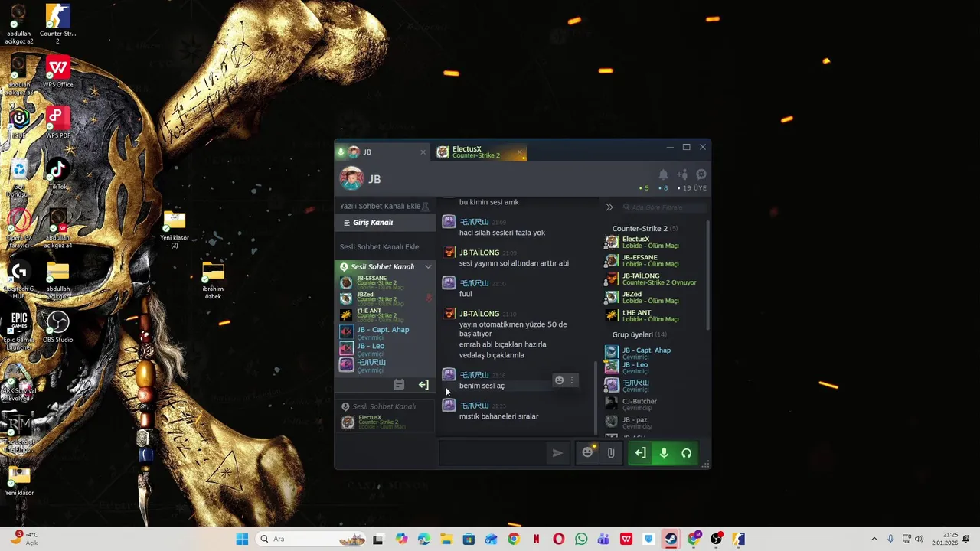This screenshot has width=980, height=551.
Task: Open WPS Office desktop icon
Action: pos(57,71)
